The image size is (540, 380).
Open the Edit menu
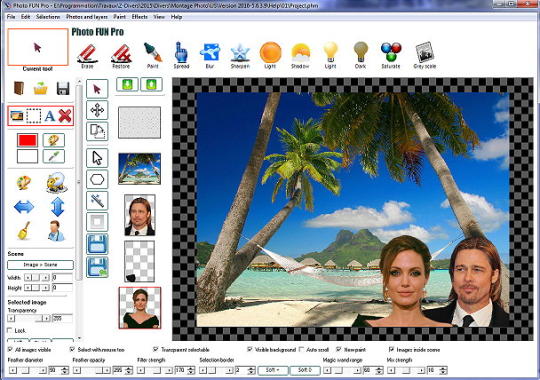click(25, 17)
